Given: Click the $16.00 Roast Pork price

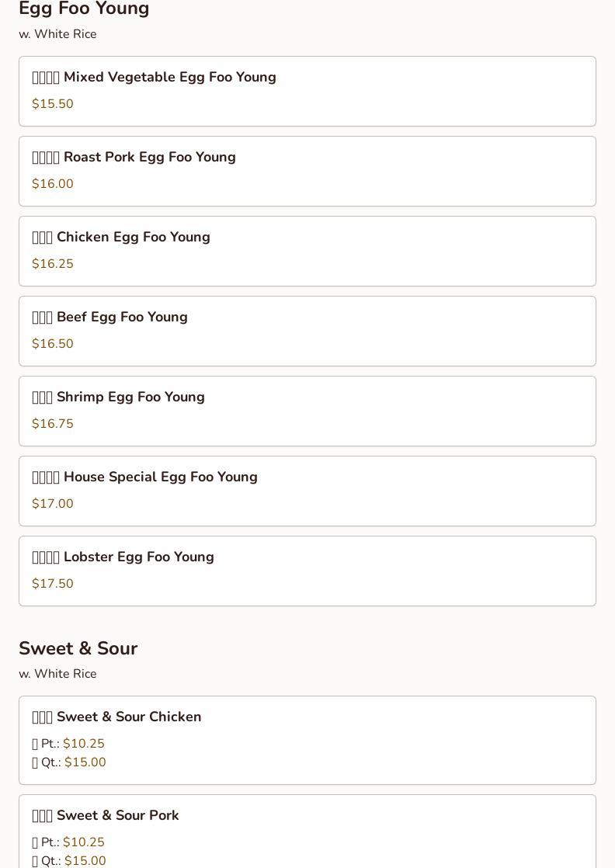Looking at the screenshot, I should 53,184.
